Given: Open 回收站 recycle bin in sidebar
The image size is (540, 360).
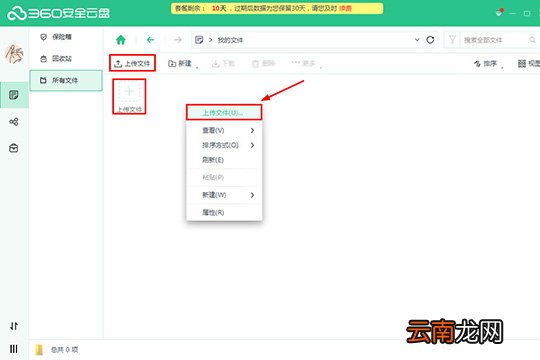Looking at the screenshot, I should pyautogui.click(x=56, y=59).
